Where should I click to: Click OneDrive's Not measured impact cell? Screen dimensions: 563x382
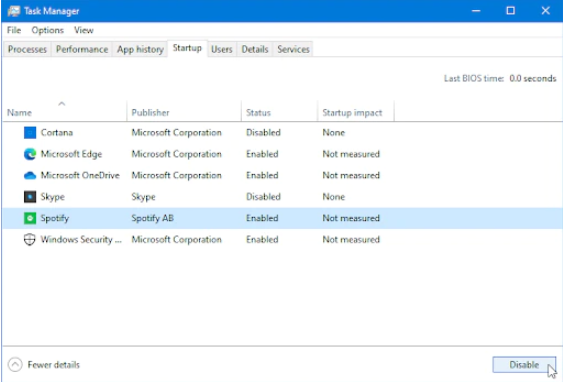click(351, 175)
